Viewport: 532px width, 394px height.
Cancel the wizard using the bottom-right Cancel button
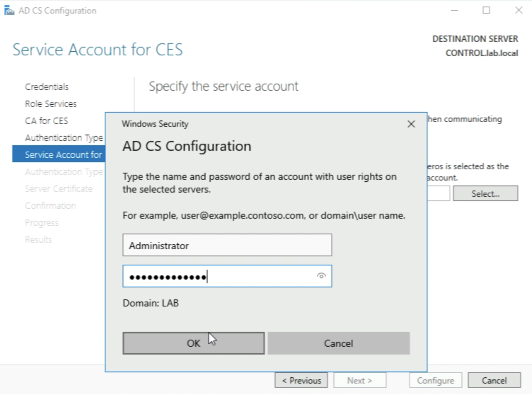click(x=494, y=381)
